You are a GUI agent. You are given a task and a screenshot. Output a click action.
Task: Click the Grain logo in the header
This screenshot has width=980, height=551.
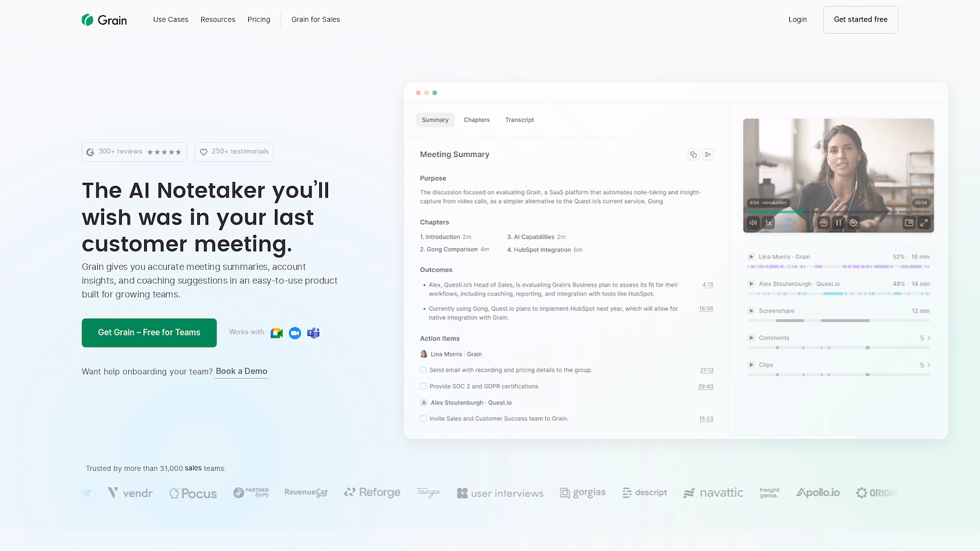pos(104,20)
